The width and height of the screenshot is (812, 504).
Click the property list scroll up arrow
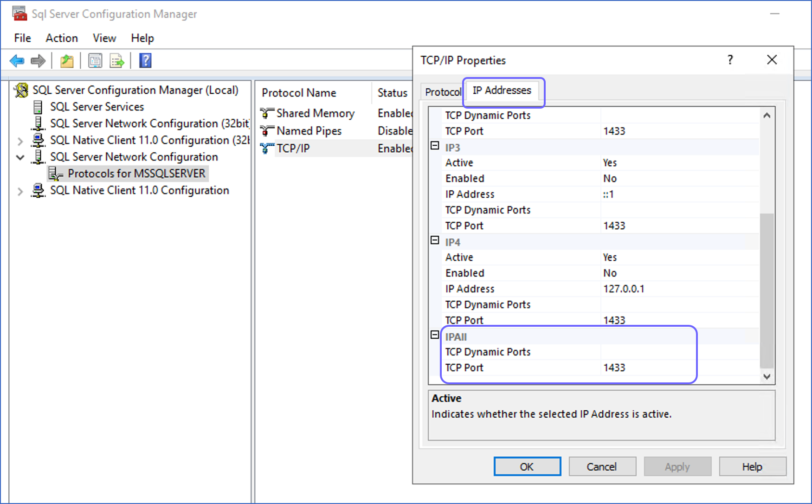click(x=767, y=115)
